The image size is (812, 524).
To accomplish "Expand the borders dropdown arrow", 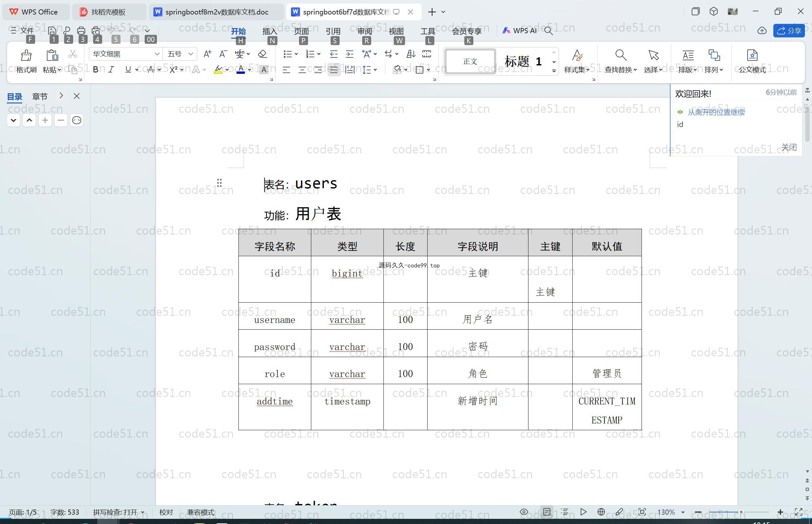I will click(428, 70).
